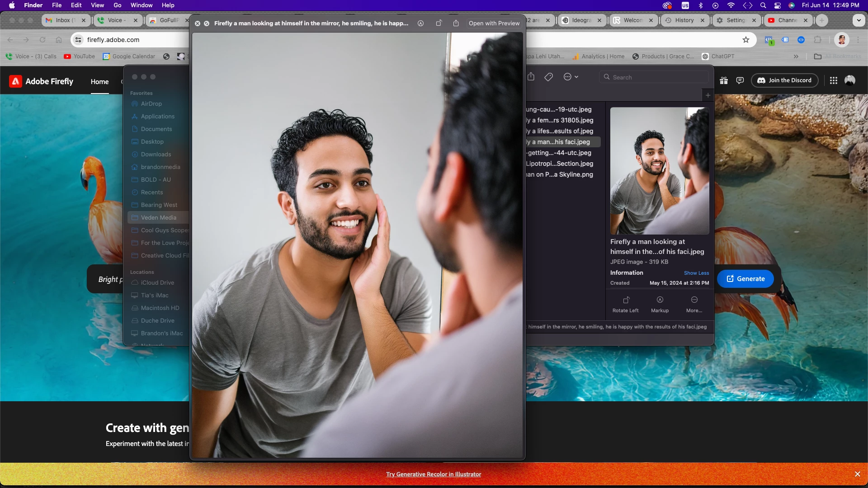This screenshot has height=488, width=868.
Task: Click Try Generative Recolor in Illustrator link
Action: point(433,474)
